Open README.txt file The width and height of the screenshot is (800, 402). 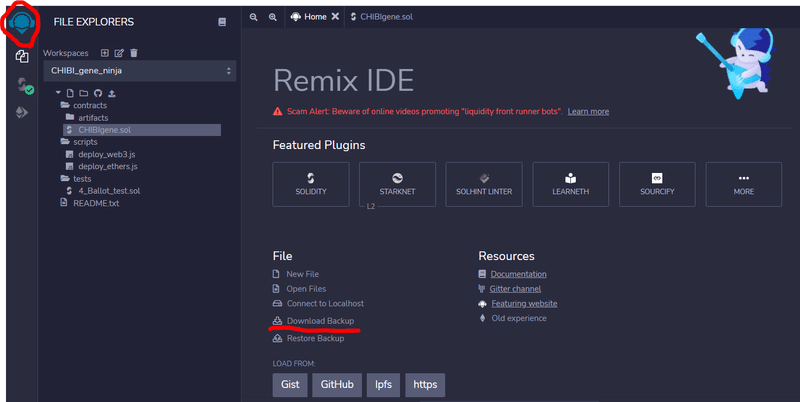coord(90,203)
